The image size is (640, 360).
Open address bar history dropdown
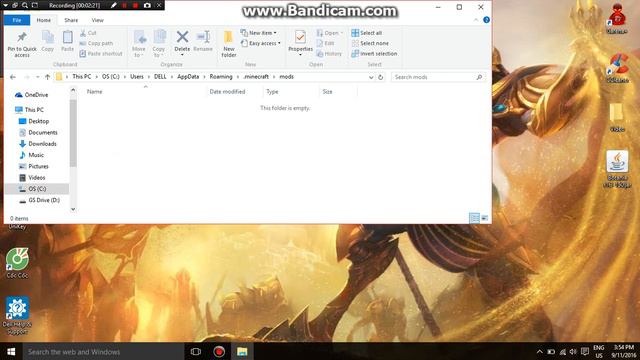pyautogui.click(x=371, y=77)
